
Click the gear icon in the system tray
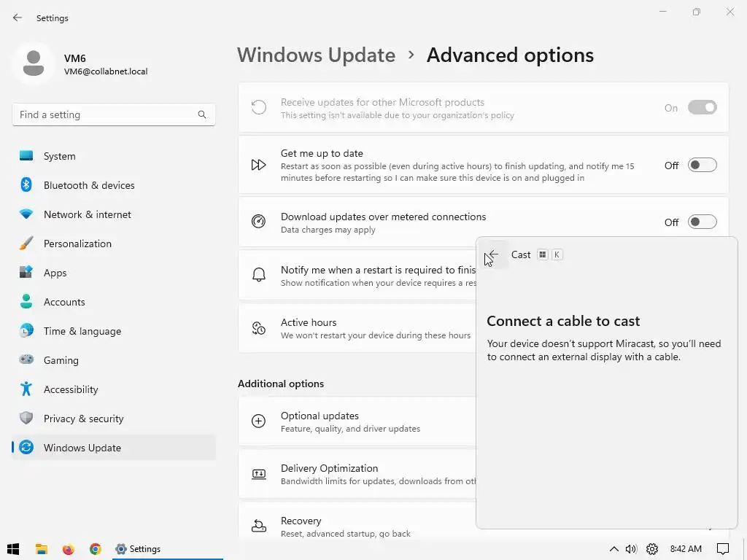tap(651, 548)
